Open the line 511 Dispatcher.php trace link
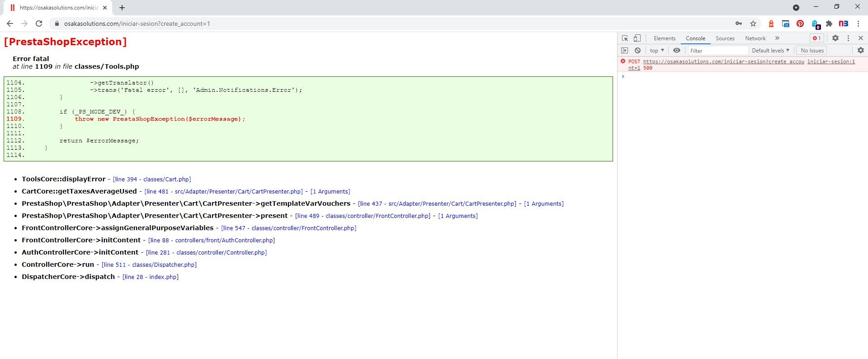This screenshot has height=359, width=868. [x=149, y=265]
